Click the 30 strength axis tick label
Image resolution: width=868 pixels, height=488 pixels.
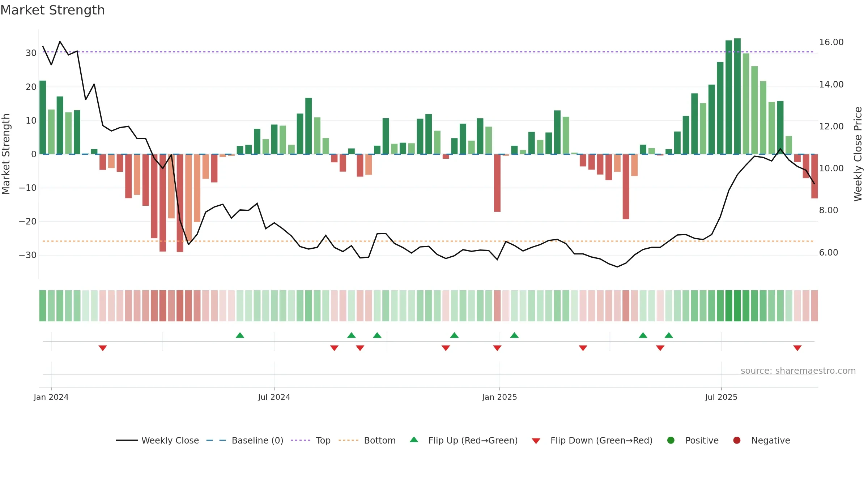31,53
